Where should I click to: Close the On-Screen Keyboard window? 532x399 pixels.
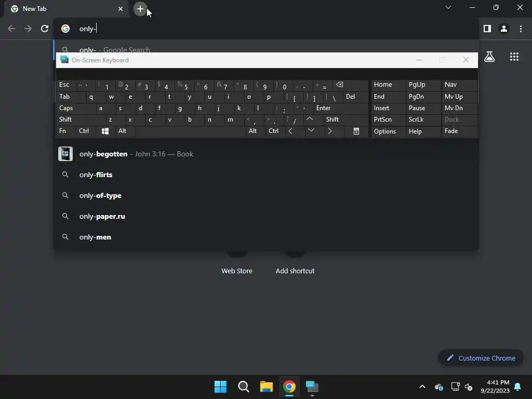click(x=466, y=60)
